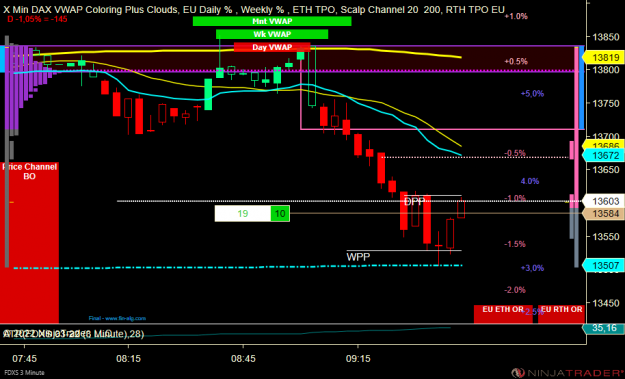Click the 13650 price axis label
The height and width of the screenshot is (379, 625).
[x=606, y=170]
